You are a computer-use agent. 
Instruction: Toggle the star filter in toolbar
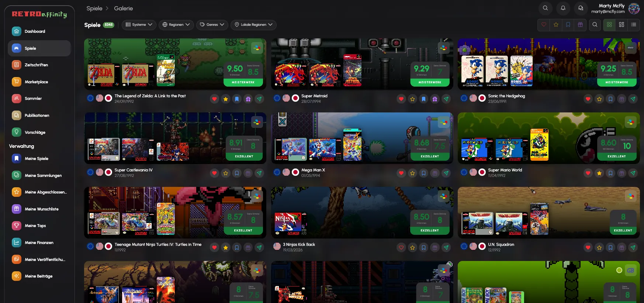click(556, 25)
